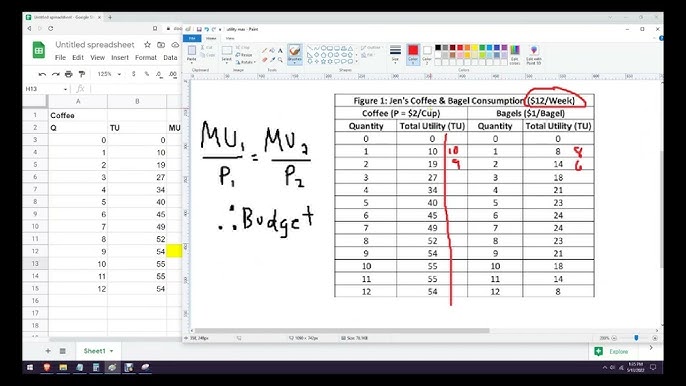The width and height of the screenshot is (686, 386).
Task: Select the Color picker eyedropper tool
Action: coord(272,60)
